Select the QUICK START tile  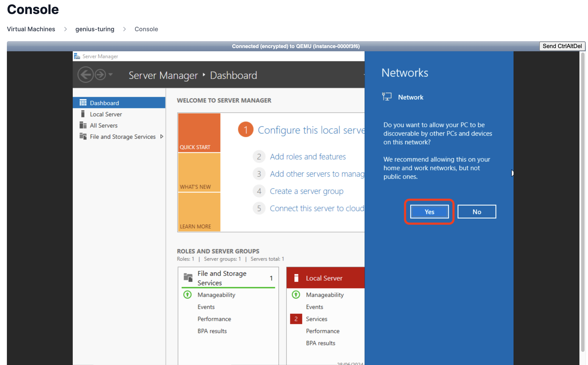pos(199,133)
